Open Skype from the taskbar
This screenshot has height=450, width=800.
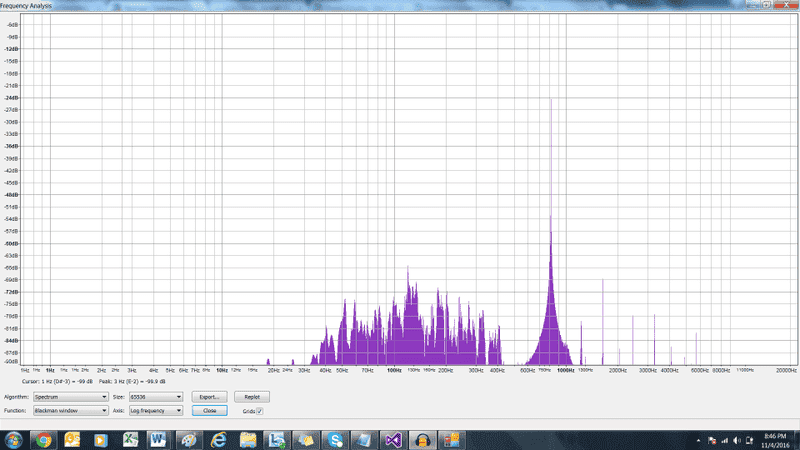coord(335,439)
